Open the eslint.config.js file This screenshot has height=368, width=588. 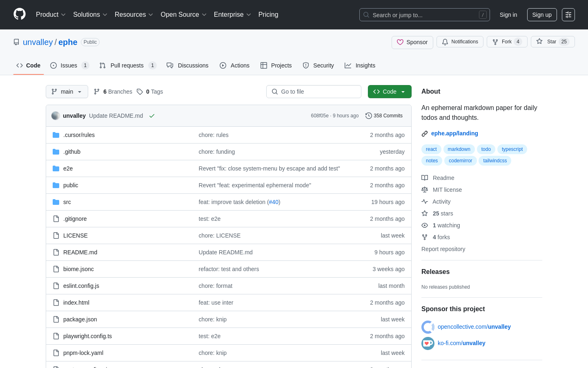tap(81, 286)
